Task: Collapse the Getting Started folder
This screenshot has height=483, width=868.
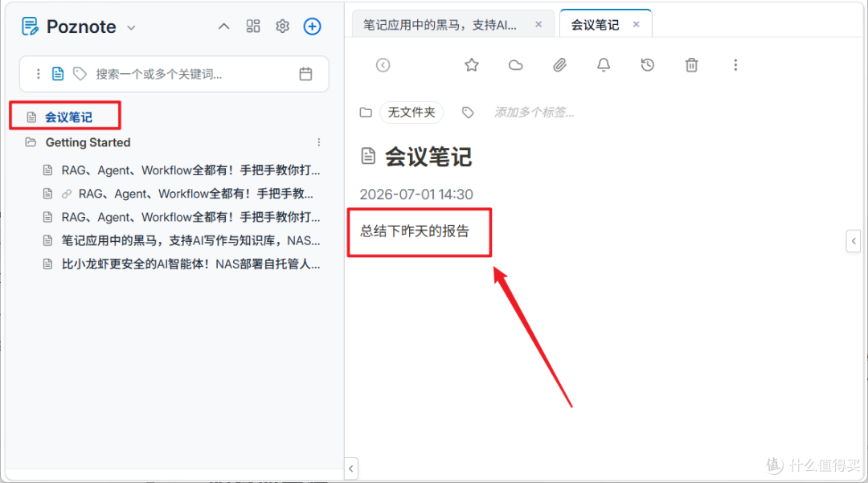Action: tap(31, 142)
